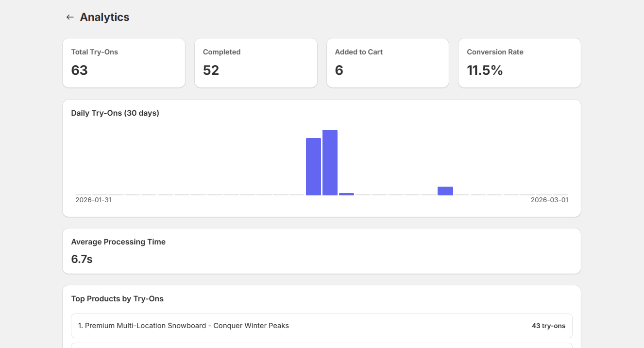644x348 pixels.
Task: Select the number 63 under Total Try-Ons
Action: (x=80, y=70)
